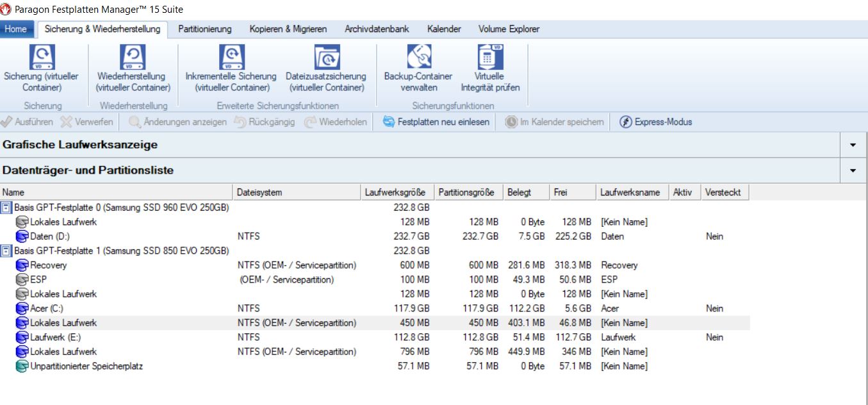Viewport: 868px width, 405px height.
Task: Expand the Grafische Laufwerksanzeige panel arrow
Action: coord(853,145)
